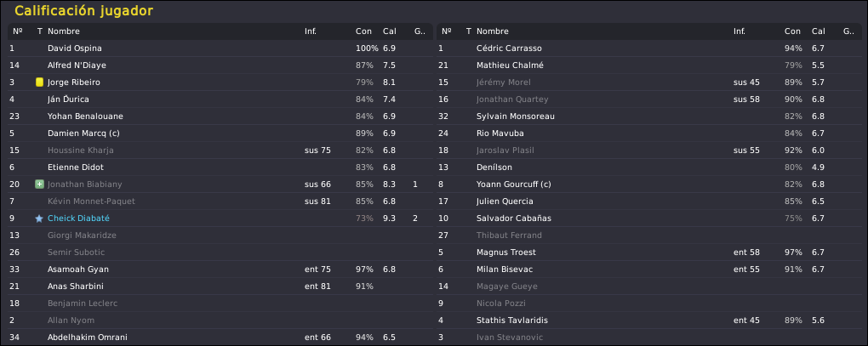Click the T column header on left table

click(39, 31)
